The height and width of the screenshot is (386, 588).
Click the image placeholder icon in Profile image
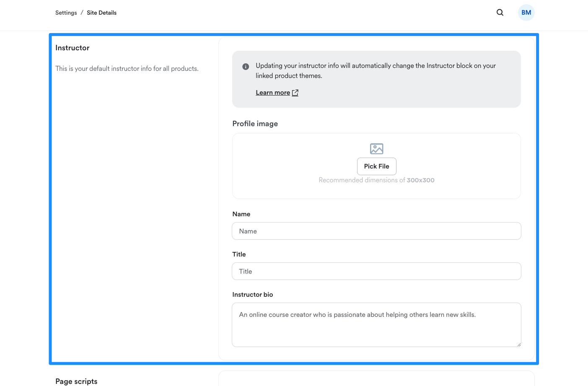click(377, 149)
